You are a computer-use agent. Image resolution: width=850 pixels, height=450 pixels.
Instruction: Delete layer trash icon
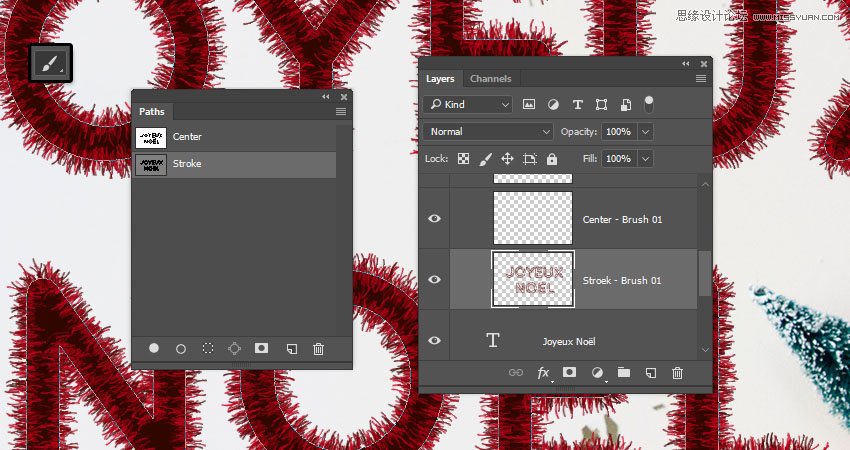(677, 372)
